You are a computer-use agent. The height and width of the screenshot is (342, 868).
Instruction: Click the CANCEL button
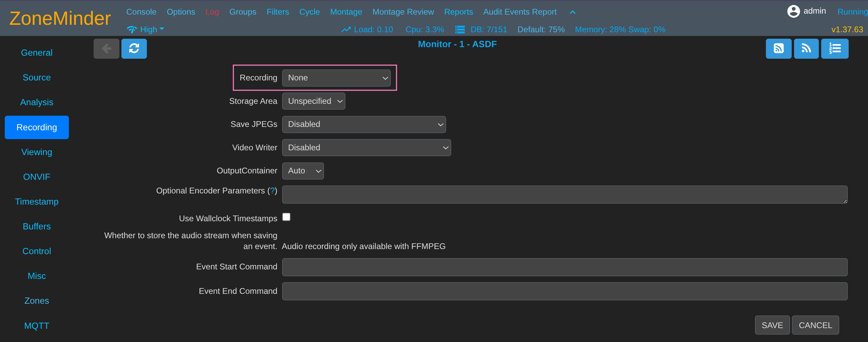815,325
